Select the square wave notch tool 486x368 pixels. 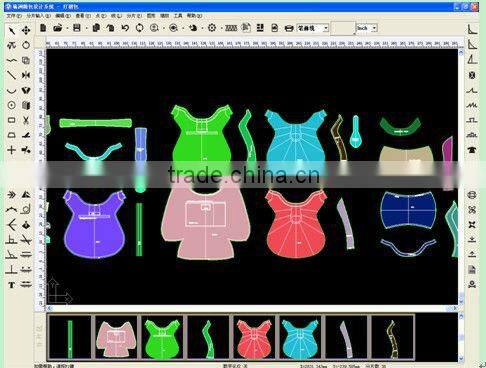(x=472, y=120)
